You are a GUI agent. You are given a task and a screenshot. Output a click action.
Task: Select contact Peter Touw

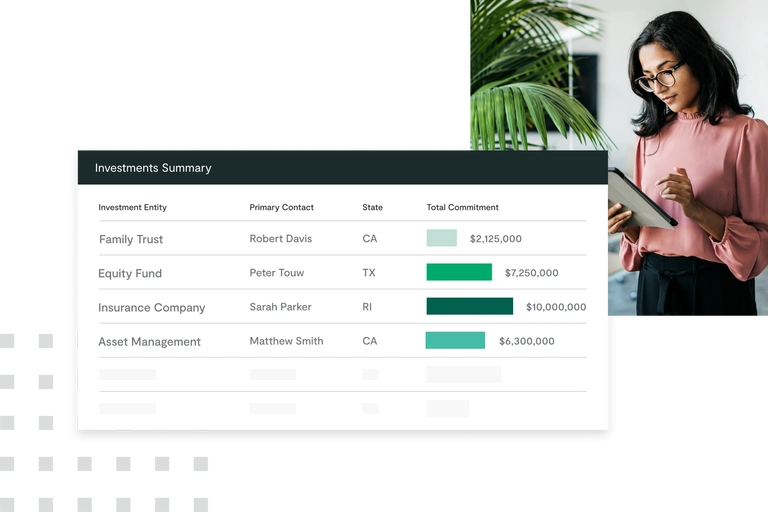[x=276, y=273]
